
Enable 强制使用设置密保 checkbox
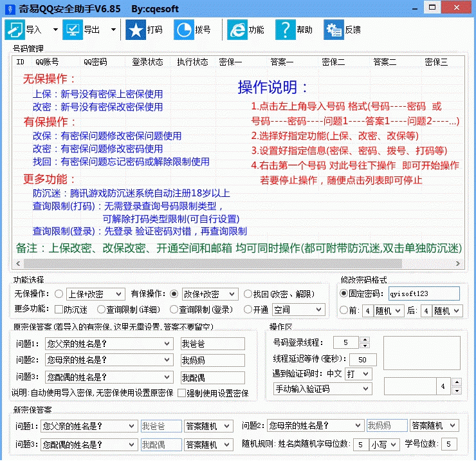[x=181, y=393]
